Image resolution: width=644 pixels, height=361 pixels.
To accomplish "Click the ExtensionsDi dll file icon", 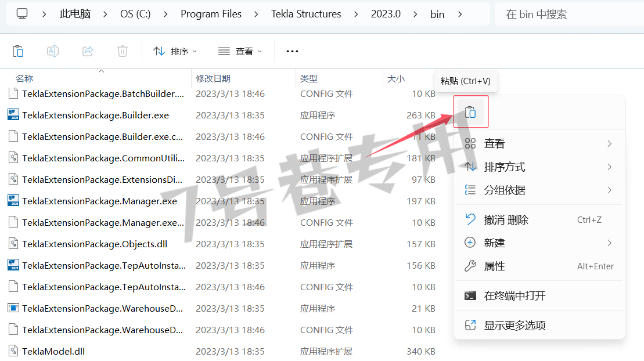I will (x=13, y=179).
